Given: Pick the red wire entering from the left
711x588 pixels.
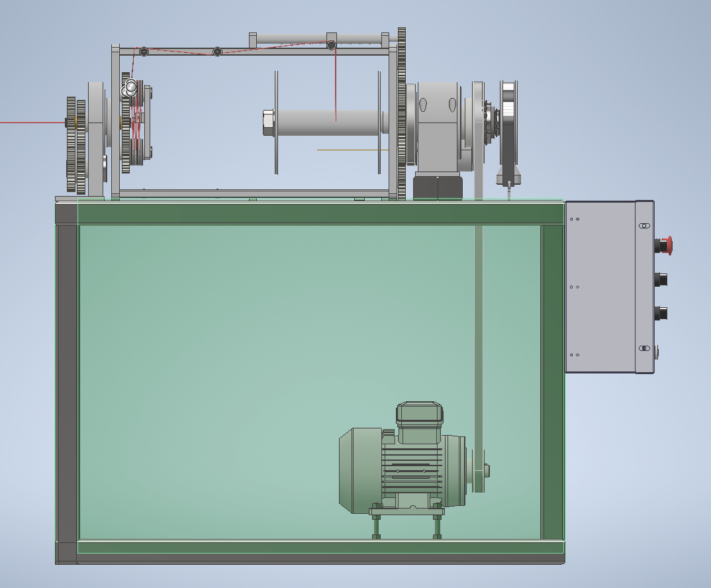Looking at the screenshot, I should (x=32, y=122).
